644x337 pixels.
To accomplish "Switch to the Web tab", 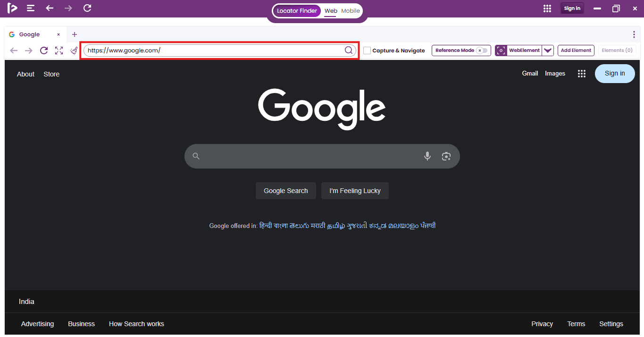I will (x=331, y=11).
